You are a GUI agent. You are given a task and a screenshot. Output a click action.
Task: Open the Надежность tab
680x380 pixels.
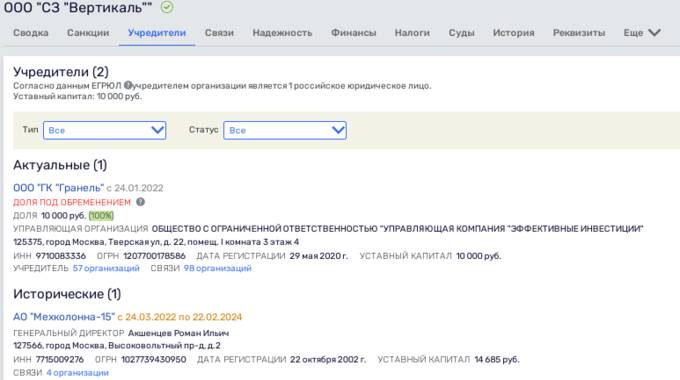pos(282,33)
